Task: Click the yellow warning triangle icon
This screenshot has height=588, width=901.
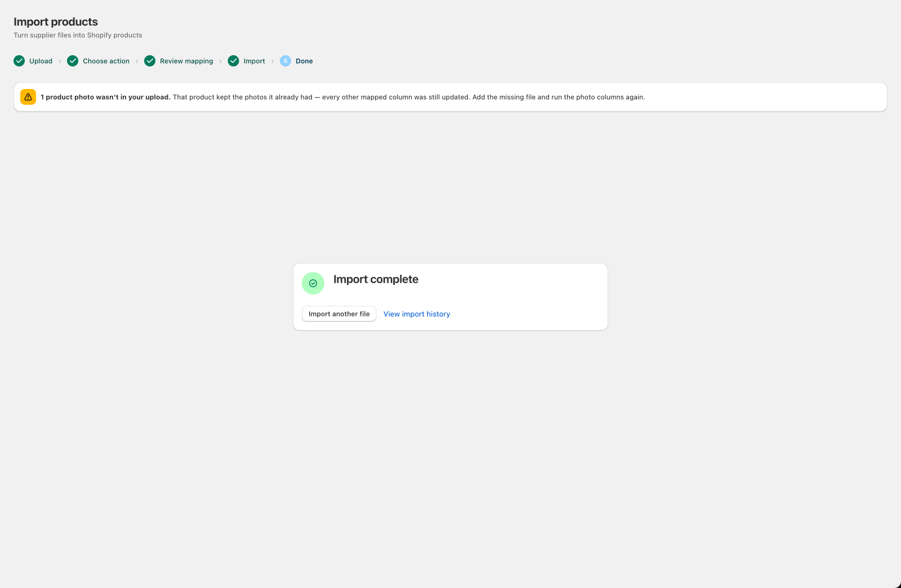Action: (28, 97)
